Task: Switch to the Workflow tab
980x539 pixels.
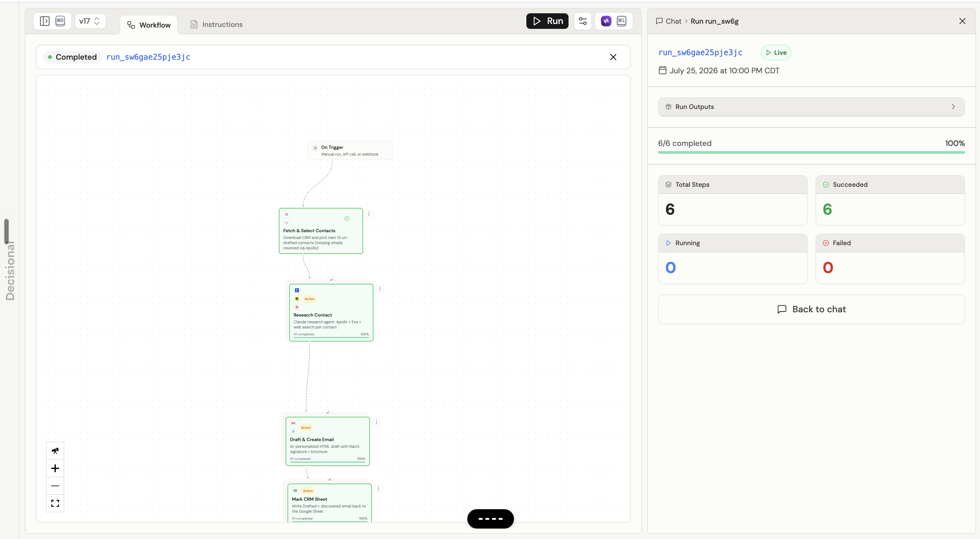Action: [149, 25]
